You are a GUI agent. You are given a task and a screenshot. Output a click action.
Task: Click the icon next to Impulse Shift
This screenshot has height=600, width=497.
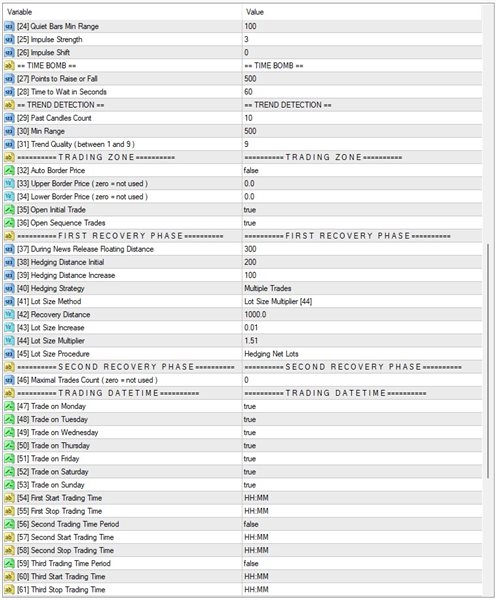[9, 52]
